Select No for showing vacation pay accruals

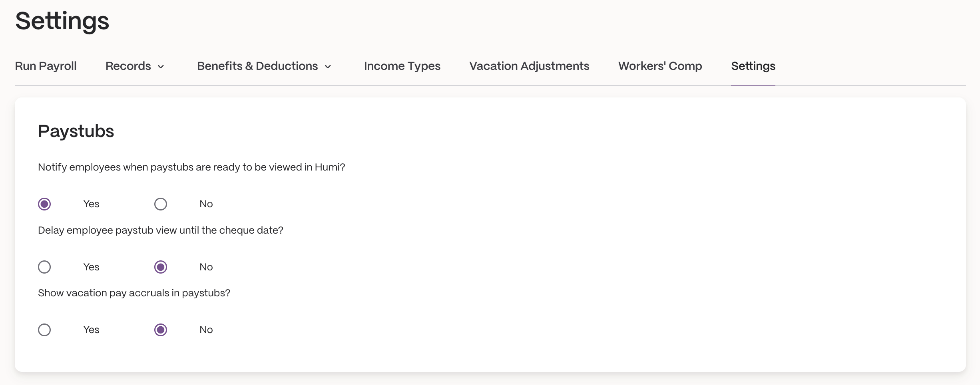[161, 330]
